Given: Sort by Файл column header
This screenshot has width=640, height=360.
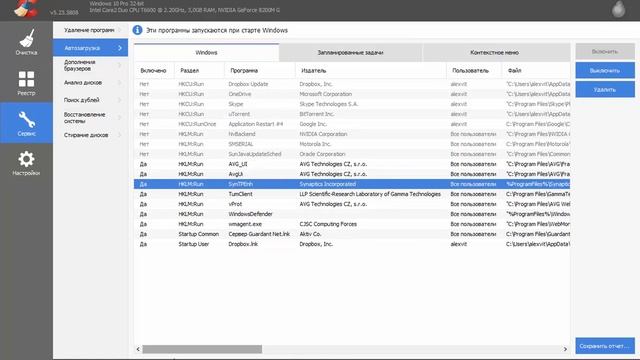Looking at the screenshot, I should coord(536,71).
